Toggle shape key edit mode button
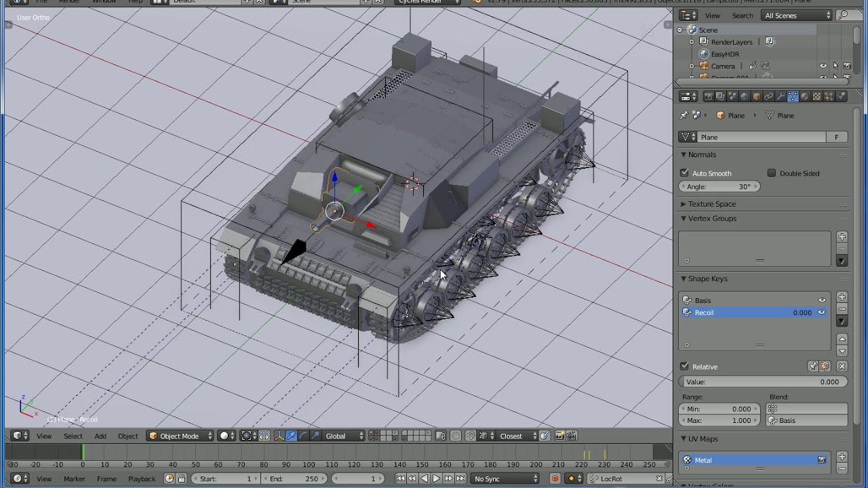Screen dimensions: 868x488 click(x=825, y=366)
